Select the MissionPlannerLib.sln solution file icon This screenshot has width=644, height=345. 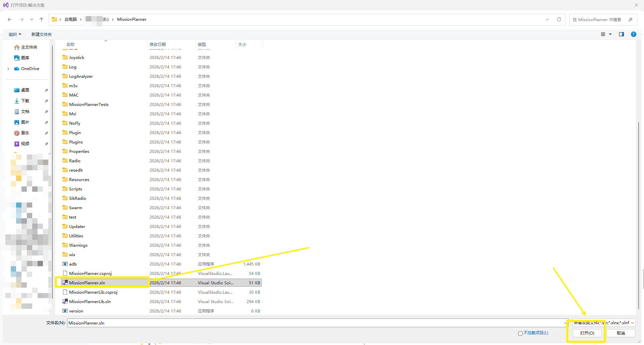(x=65, y=301)
